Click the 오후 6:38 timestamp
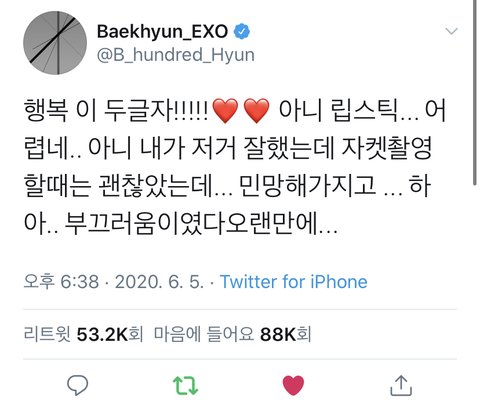Screen dimensions: 480x404 coord(61,282)
